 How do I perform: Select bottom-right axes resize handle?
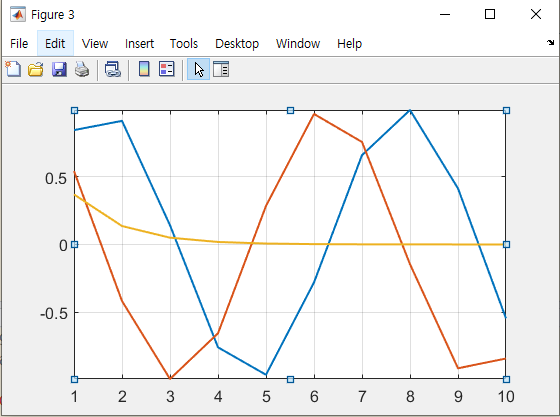click(x=506, y=379)
